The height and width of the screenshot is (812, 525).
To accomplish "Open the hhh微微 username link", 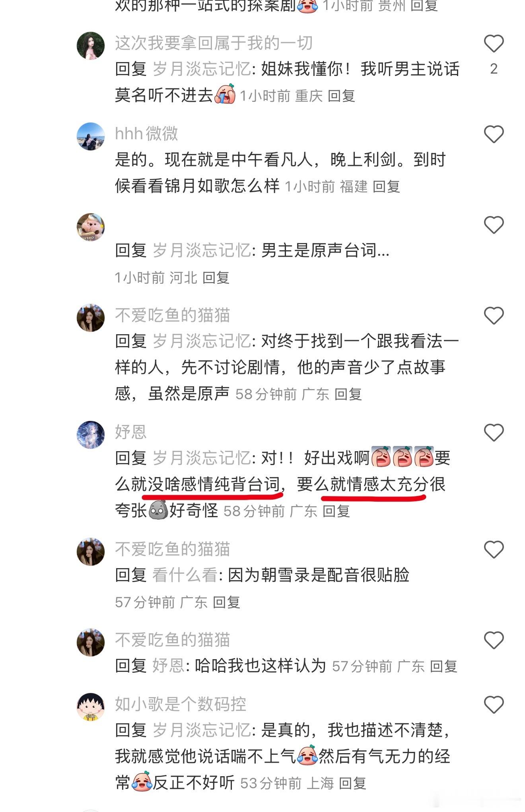I will 146,134.
